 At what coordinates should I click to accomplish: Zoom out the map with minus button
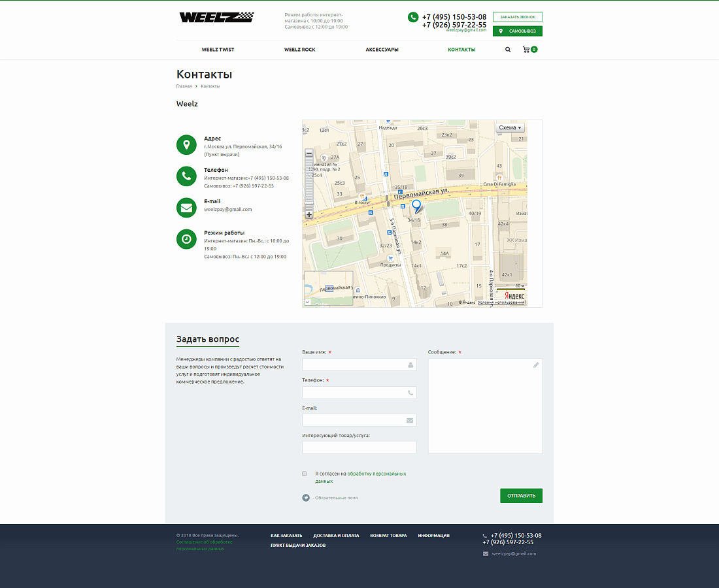309,153
